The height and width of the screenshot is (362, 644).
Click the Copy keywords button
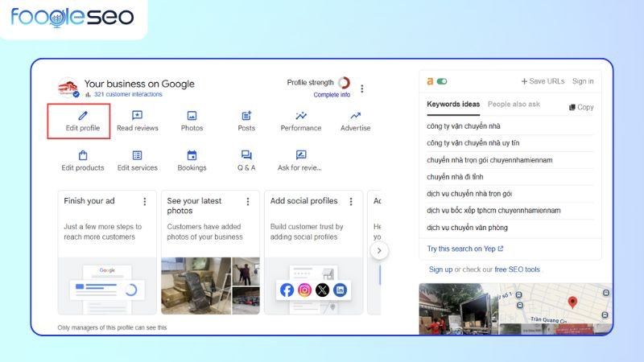point(581,107)
